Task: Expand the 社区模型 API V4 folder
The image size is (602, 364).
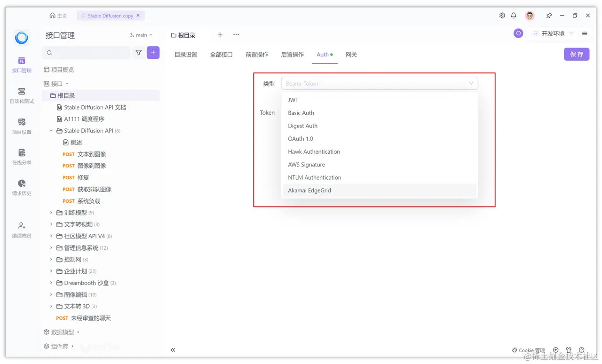Action: pos(51,236)
